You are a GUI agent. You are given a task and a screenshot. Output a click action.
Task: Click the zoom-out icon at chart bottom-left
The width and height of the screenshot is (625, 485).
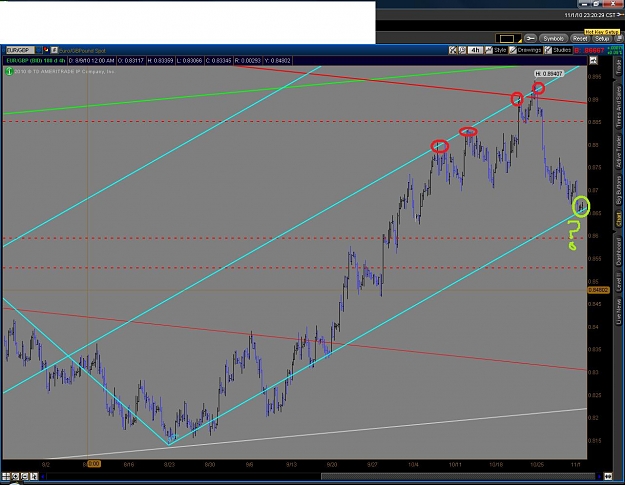point(24,476)
